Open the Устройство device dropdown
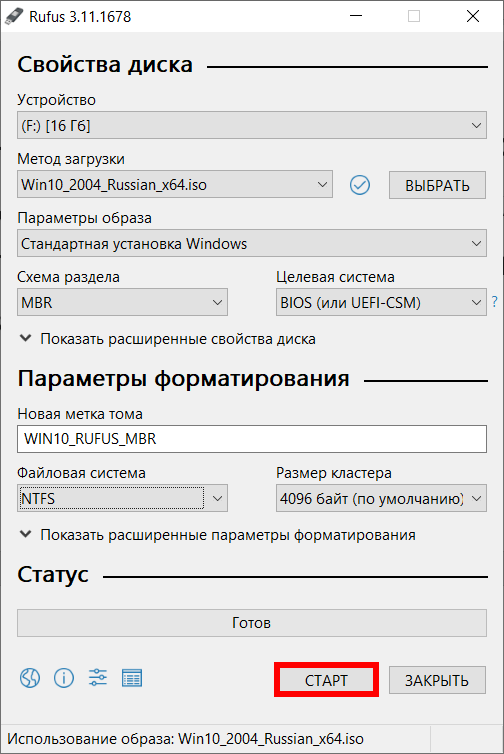 [252, 126]
